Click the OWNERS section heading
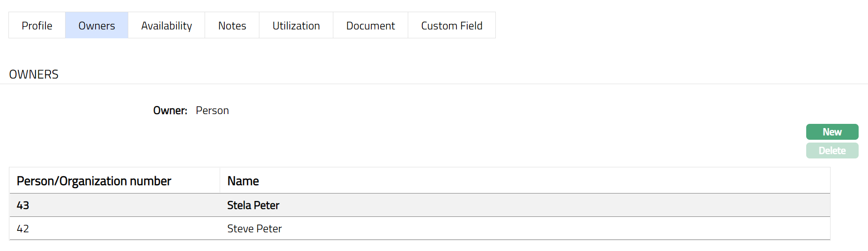This screenshot has height=251, width=868. [34, 74]
